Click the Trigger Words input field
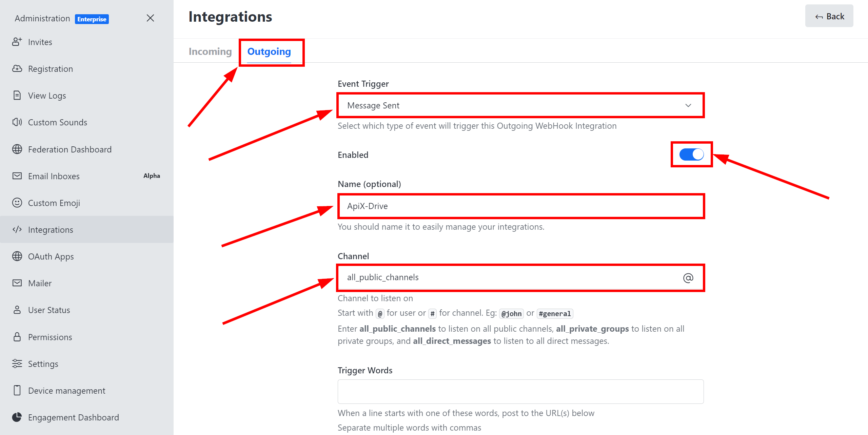This screenshot has height=435, width=868. point(520,392)
